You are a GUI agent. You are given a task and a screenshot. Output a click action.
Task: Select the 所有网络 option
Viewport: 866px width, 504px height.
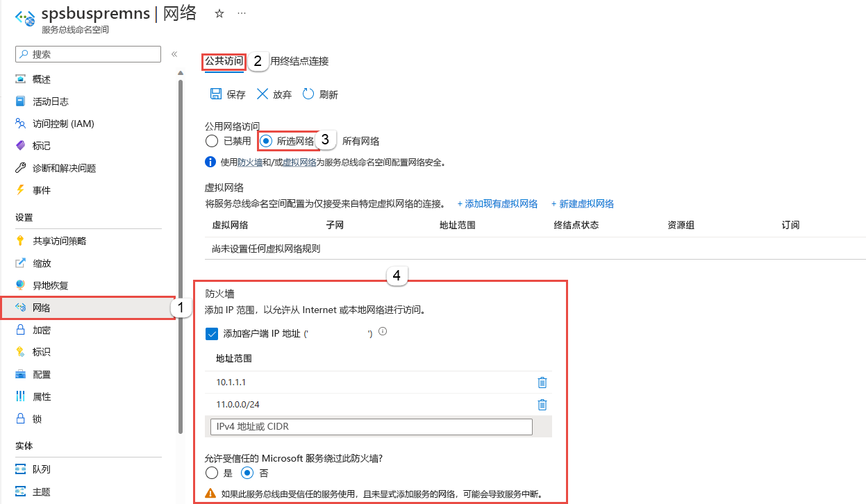[360, 141]
